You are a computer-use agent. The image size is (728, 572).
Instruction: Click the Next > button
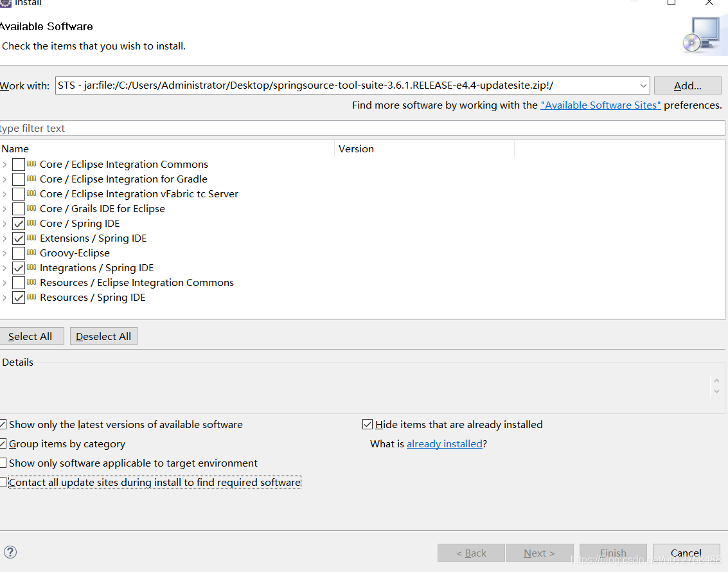point(540,553)
